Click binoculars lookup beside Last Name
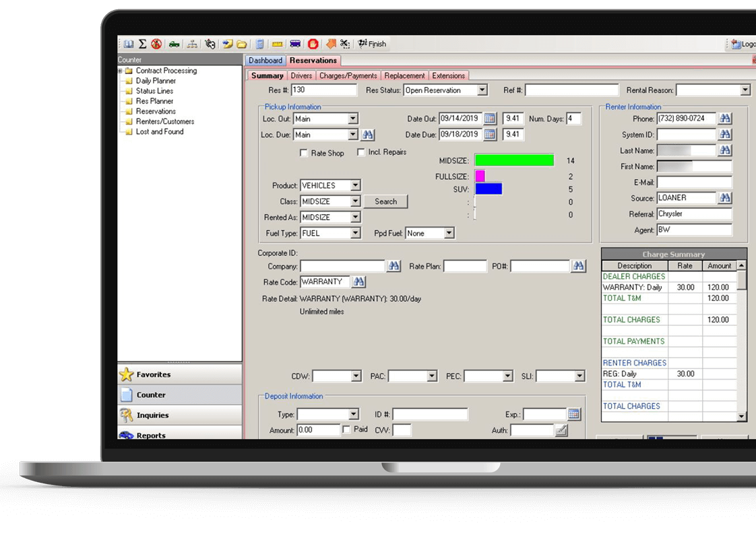This screenshot has height=542, width=756. [x=724, y=150]
